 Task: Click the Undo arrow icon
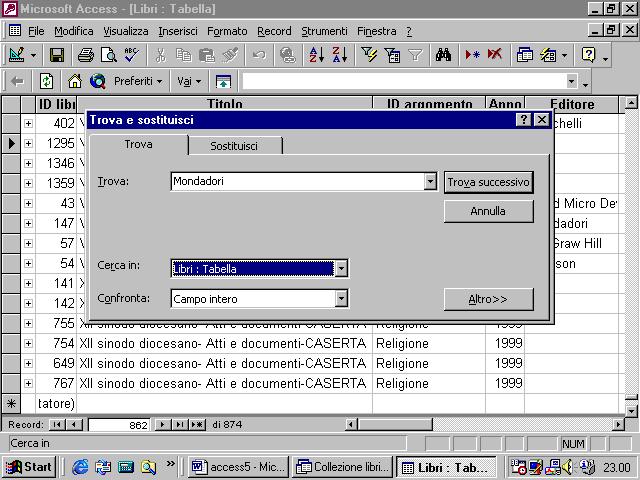click(259, 55)
